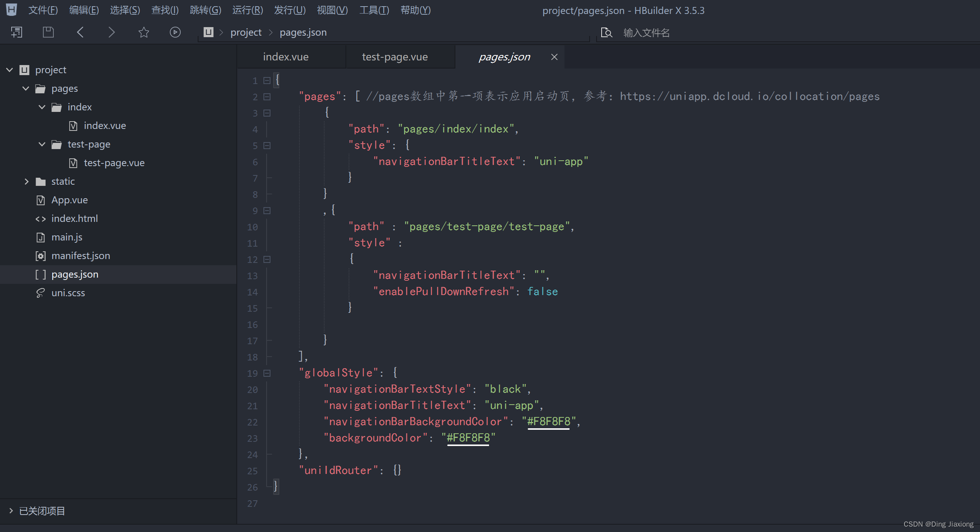Click the pages.json brackets icon
The height and width of the screenshot is (532, 980).
41,275
